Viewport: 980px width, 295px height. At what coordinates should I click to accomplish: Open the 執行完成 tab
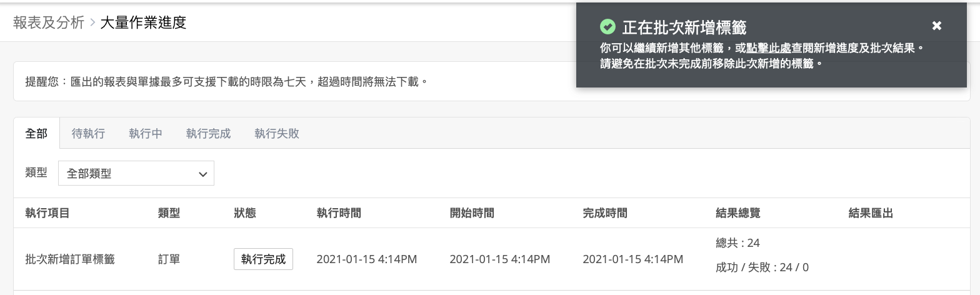(x=208, y=133)
